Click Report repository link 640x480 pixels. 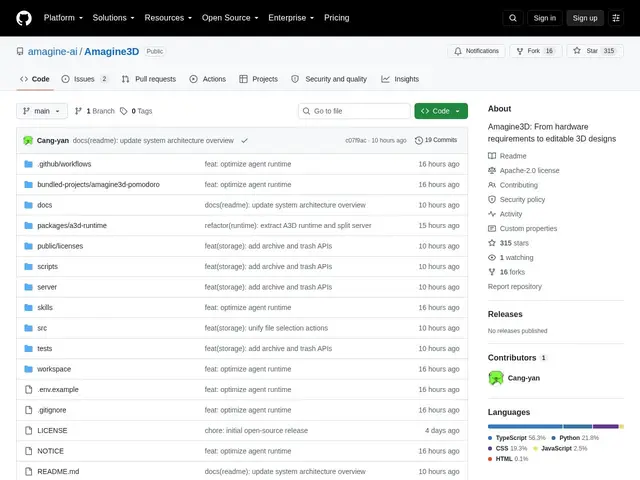tap(514, 287)
